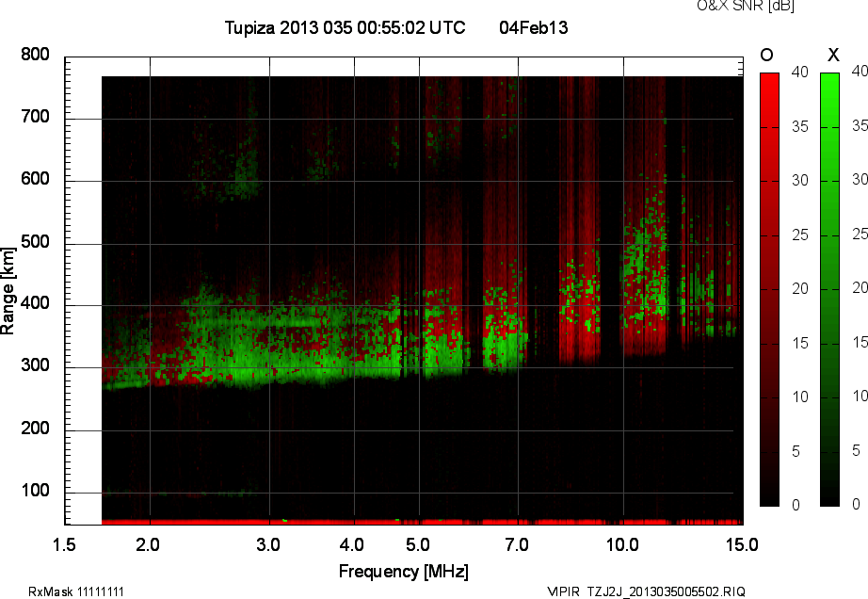Click the 'X' label above the green colorbar
868x599 pixels.
(x=832, y=56)
